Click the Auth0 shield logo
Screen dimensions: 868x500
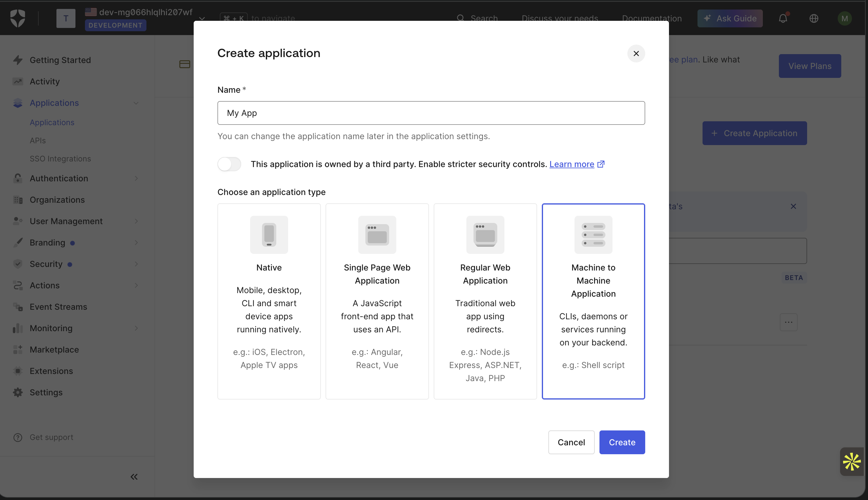[x=18, y=18]
